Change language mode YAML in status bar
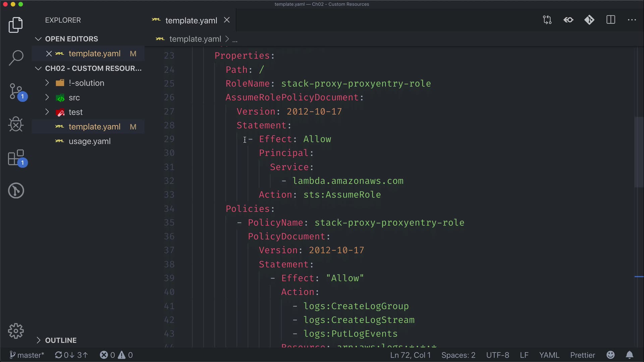644x362 pixels. tap(549, 355)
